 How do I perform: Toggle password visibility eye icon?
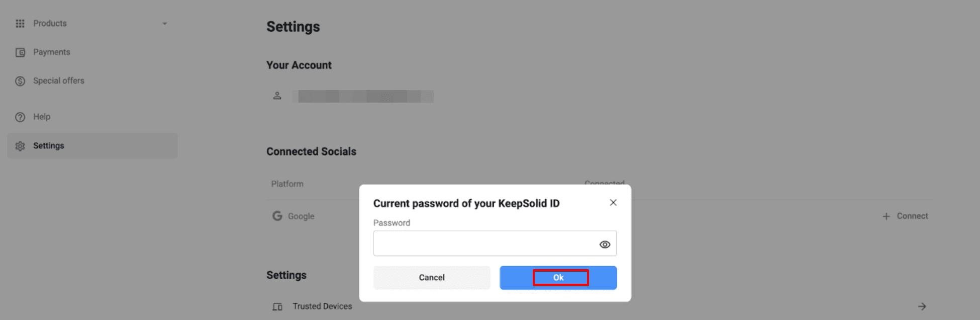(605, 245)
